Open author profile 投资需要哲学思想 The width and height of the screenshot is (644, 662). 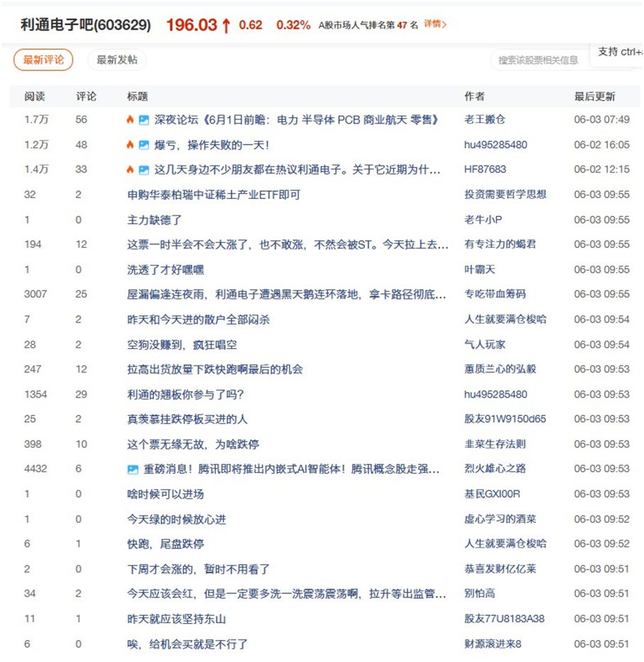pyautogui.click(x=505, y=195)
